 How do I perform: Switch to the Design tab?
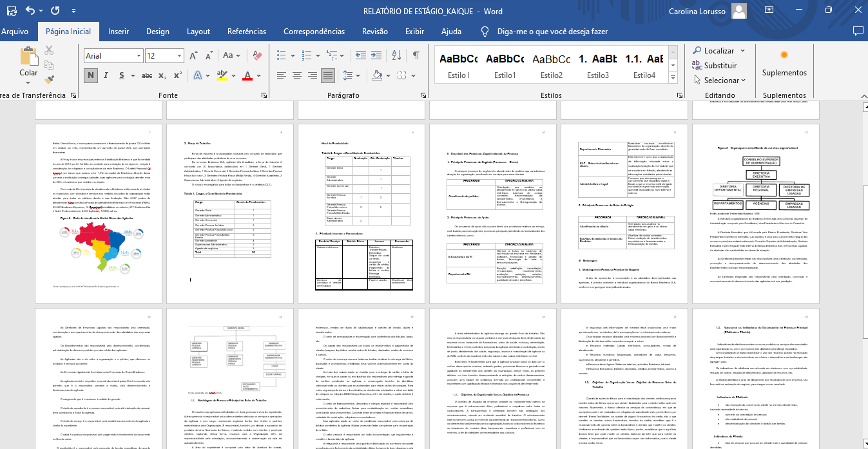pos(158,31)
